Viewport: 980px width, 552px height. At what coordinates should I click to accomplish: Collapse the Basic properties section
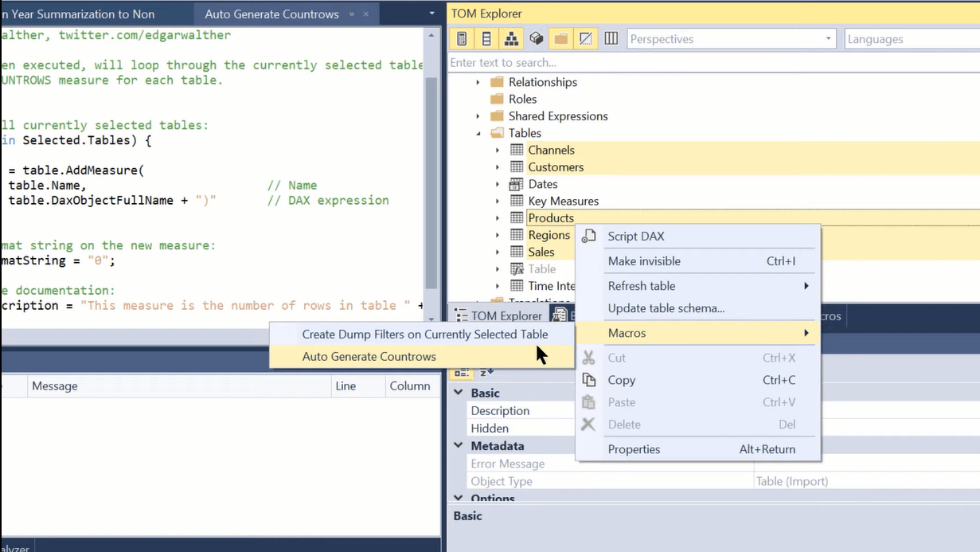click(x=459, y=393)
